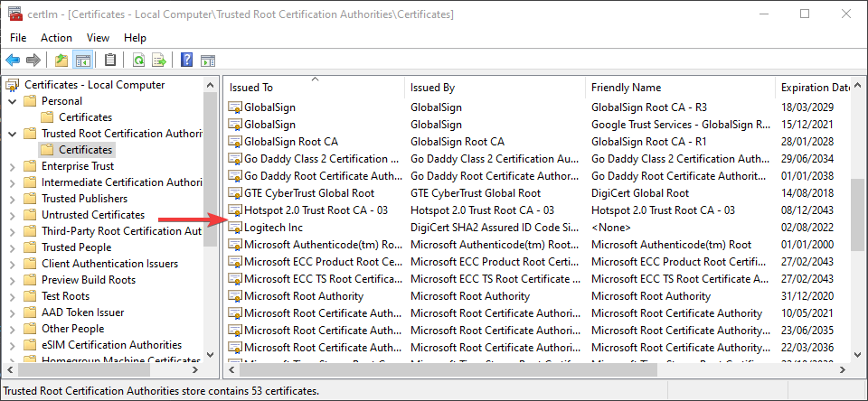The height and width of the screenshot is (401, 868).
Task: Click DigiCert SHA2 Assured ID Code Signing issuer
Action: (495, 228)
